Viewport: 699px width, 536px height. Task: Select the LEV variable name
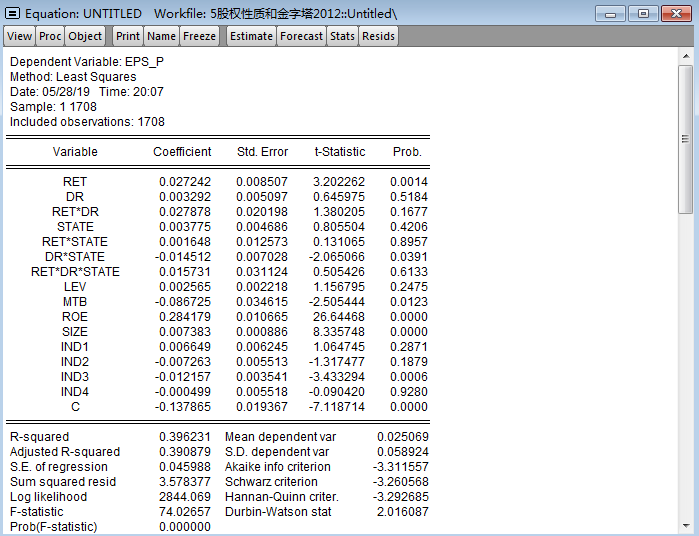click(x=75, y=287)
